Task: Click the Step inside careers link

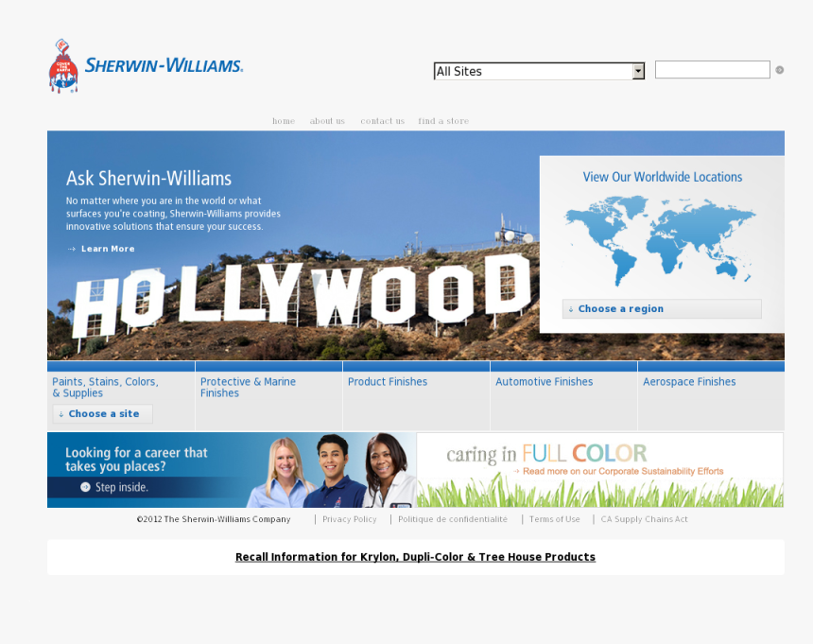Action: [x=122, y=487]
